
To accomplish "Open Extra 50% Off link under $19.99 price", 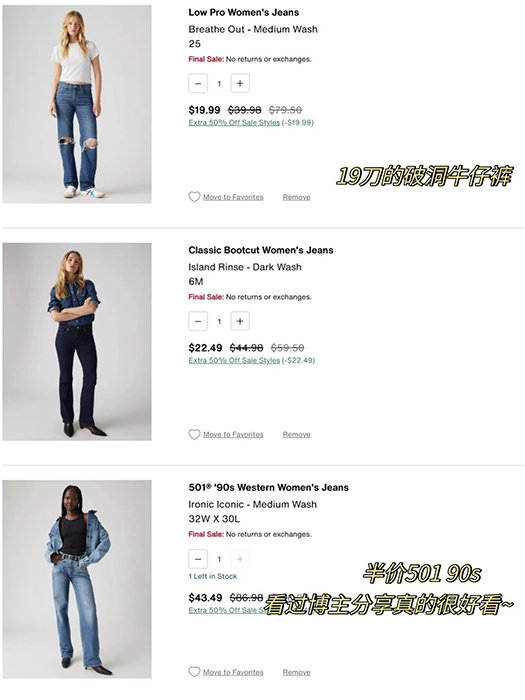I will point(234,122).
